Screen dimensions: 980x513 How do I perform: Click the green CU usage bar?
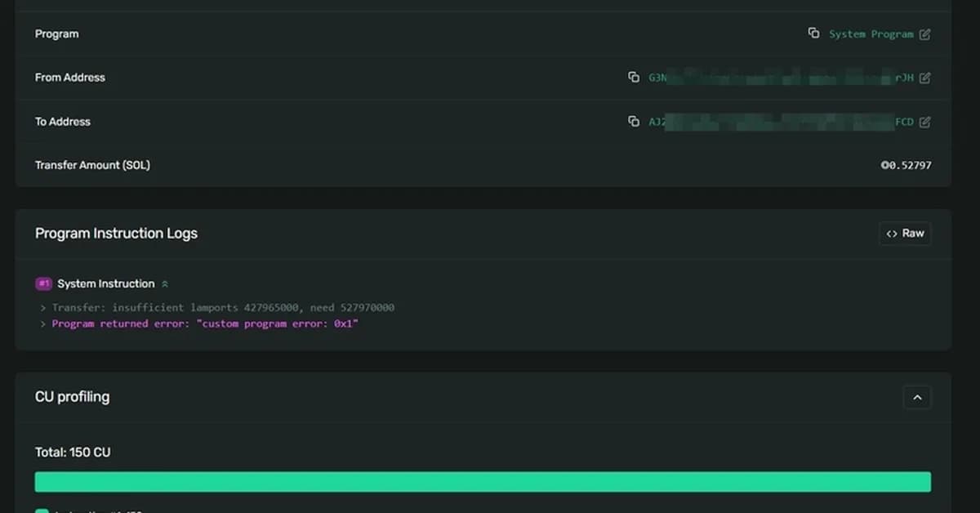[x=483, y=482]
